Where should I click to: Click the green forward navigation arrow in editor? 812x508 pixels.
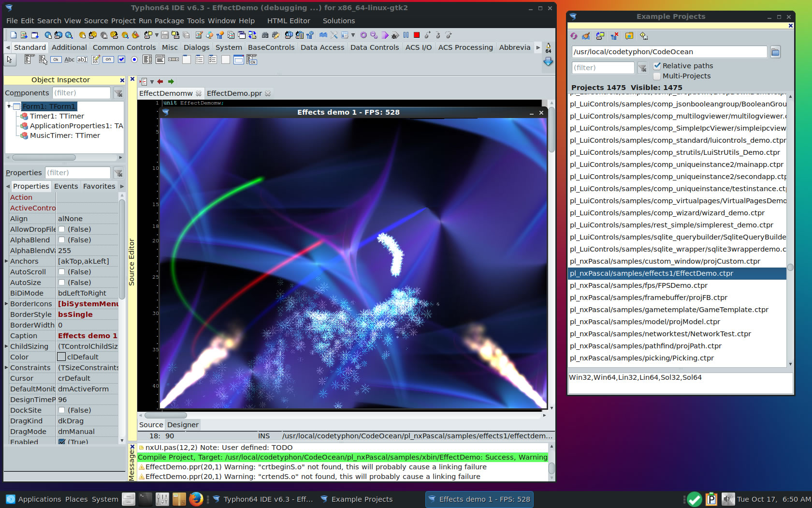click(171, 82)
